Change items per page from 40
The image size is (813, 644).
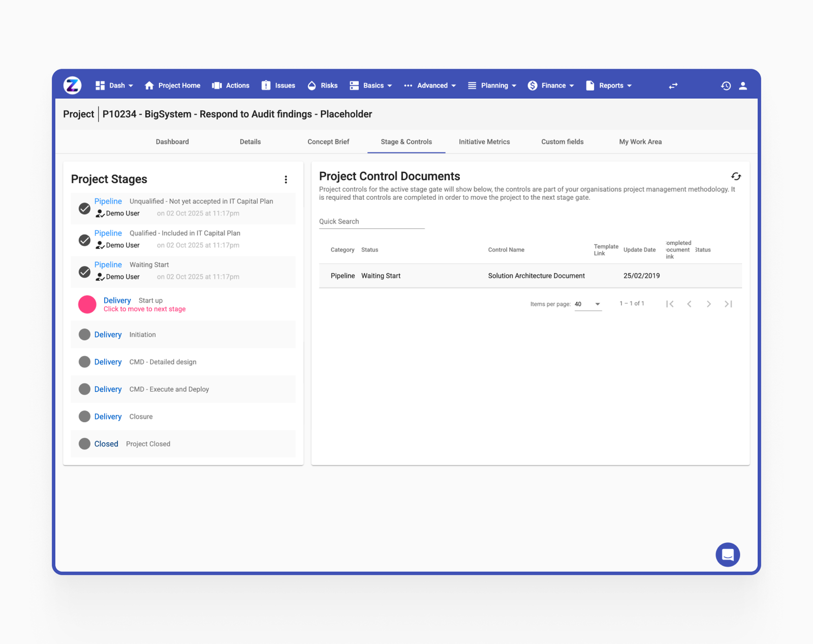point(588,304)
